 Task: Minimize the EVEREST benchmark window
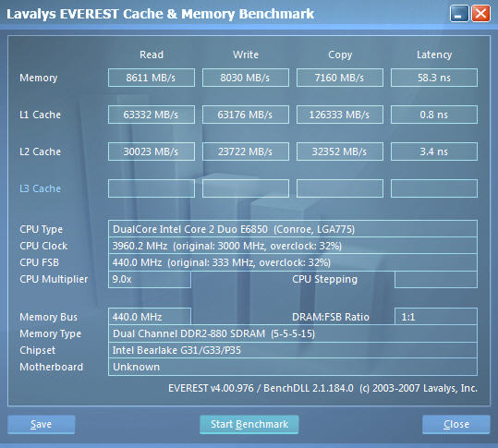(459, 14)
